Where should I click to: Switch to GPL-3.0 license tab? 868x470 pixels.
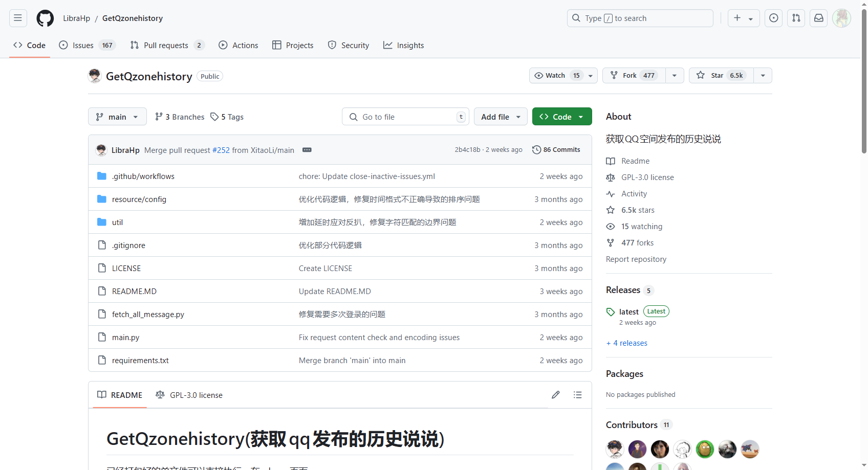click(x=189, y=395)
